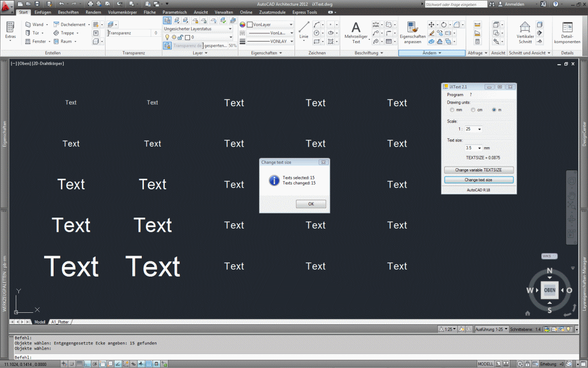
Task: Click the OBEN face of the ViewCube
Action: [x=550, y=290]
